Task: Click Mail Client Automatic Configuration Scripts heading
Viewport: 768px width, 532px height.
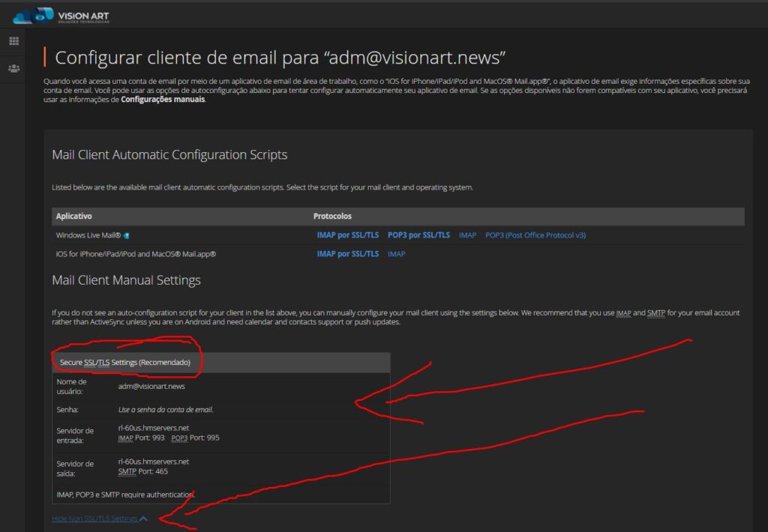Action: click(x=170, y=155)
